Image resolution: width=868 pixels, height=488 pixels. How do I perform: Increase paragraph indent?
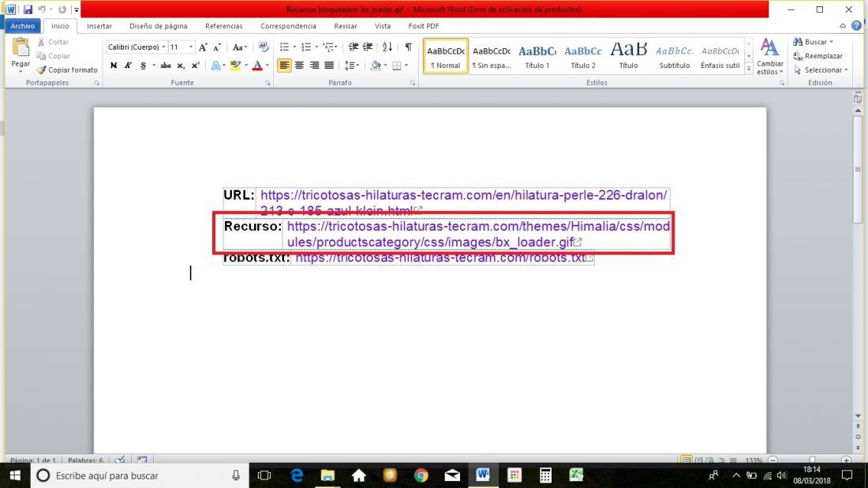coord(367,47)
